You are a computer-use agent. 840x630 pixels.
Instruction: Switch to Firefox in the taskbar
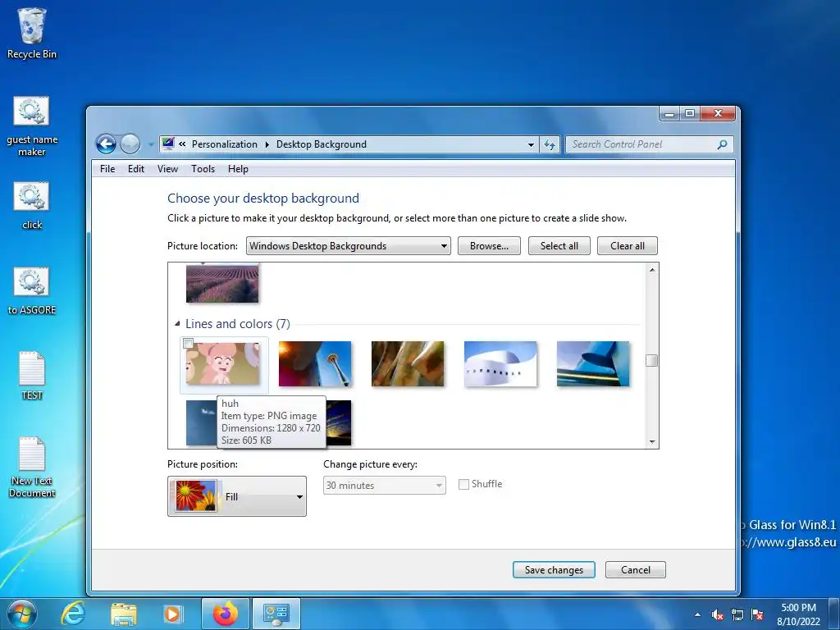225,614
